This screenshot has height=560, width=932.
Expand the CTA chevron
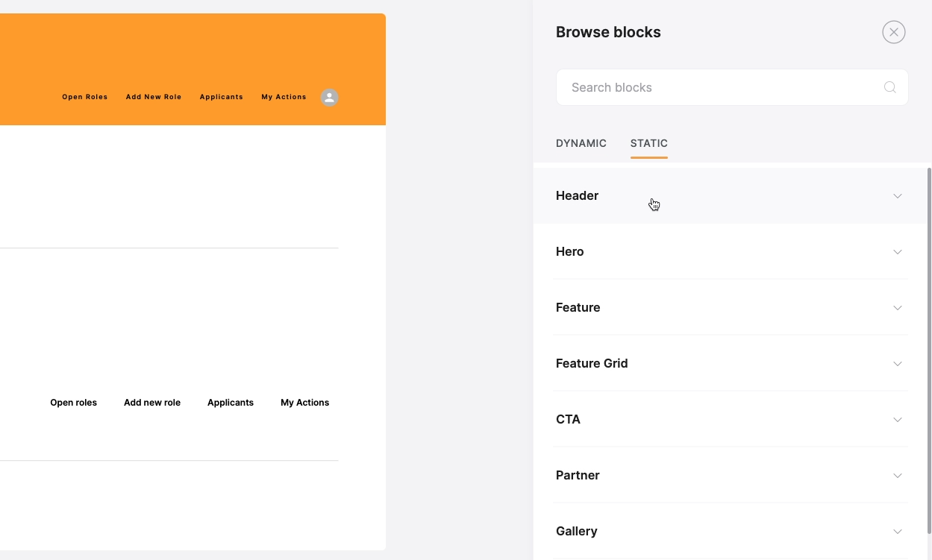pyautogui.click(x=897, y=420)
